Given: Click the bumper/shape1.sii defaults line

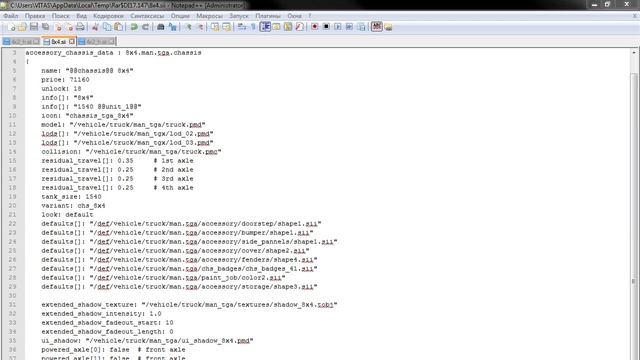Looking at the screenshot, I should point(177,233).
